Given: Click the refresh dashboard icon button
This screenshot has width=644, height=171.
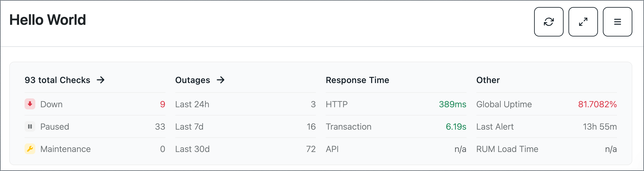Looking at the screenshot, I should (x=549, y=22).
